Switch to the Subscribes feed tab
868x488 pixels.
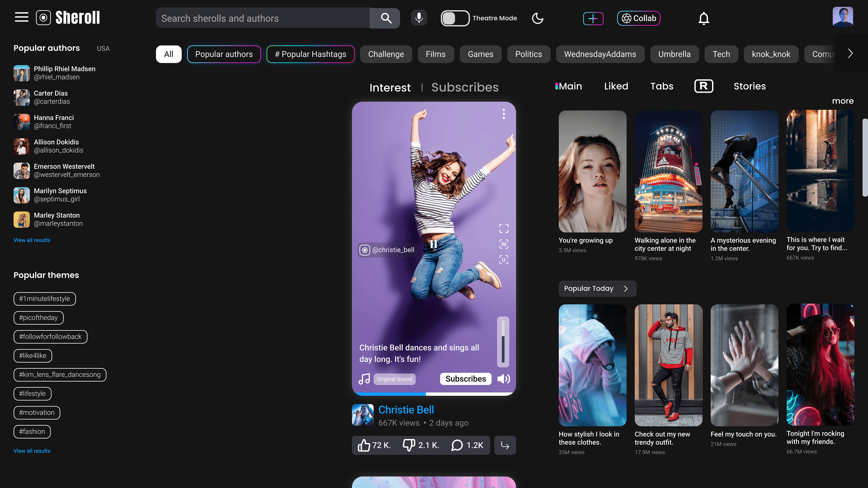465,87
